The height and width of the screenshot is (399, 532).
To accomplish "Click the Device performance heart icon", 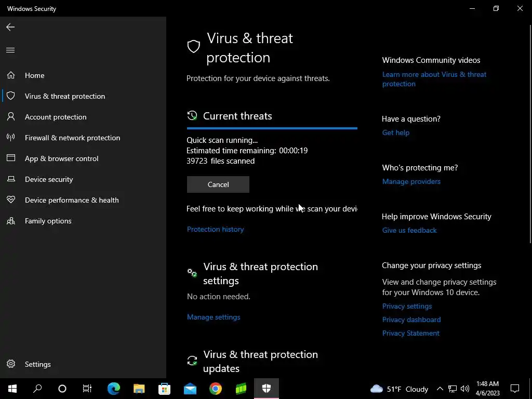I will [11, 199].
